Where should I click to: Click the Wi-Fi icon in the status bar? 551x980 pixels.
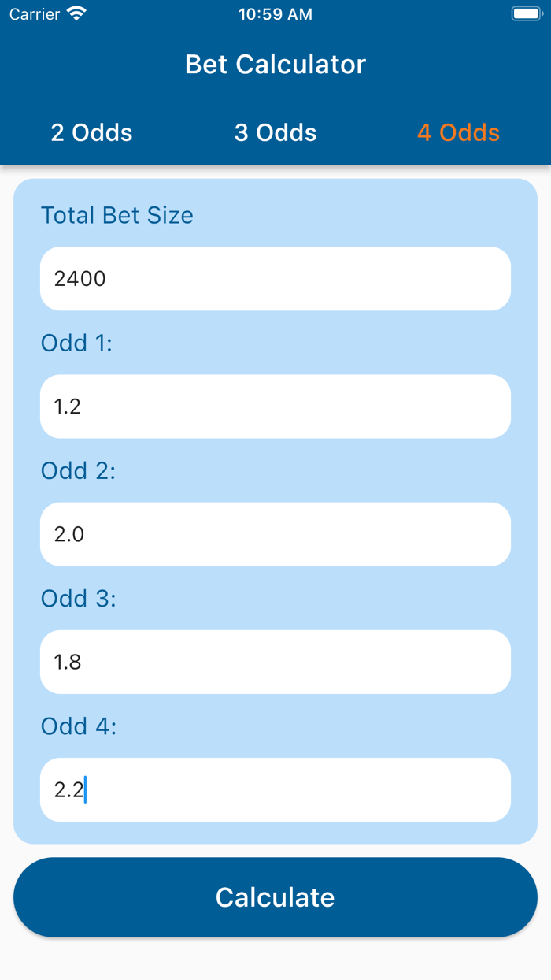pyautogui.click(x=75, y=13)
